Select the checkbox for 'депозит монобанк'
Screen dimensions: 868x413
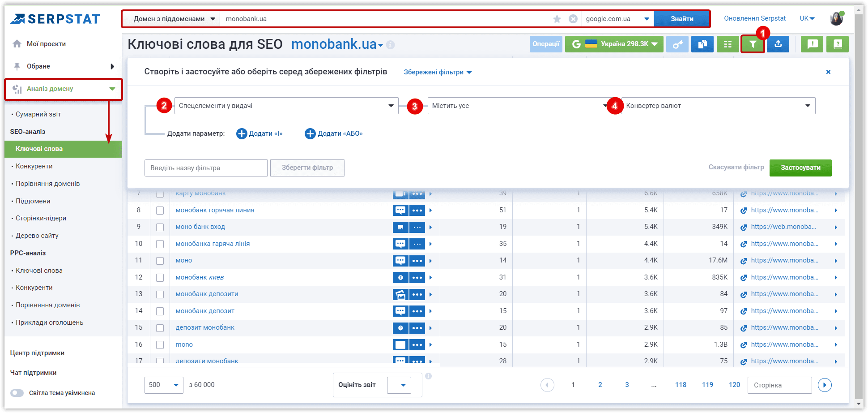(160, 328)
